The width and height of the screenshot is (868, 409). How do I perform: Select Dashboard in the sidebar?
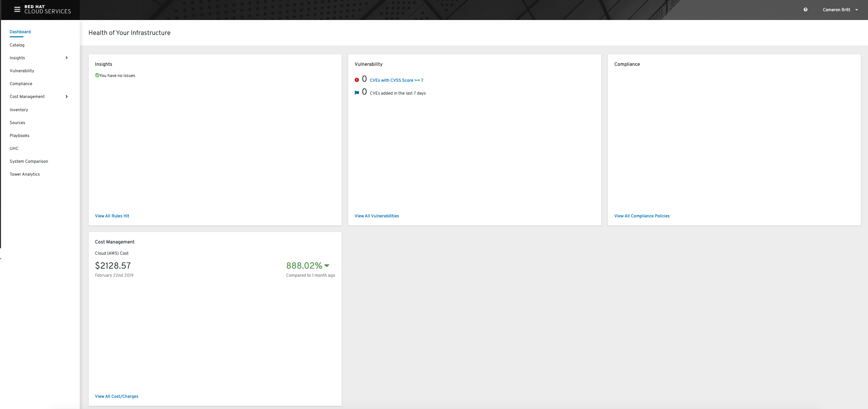pyautogui.click(x=20, y=32)
